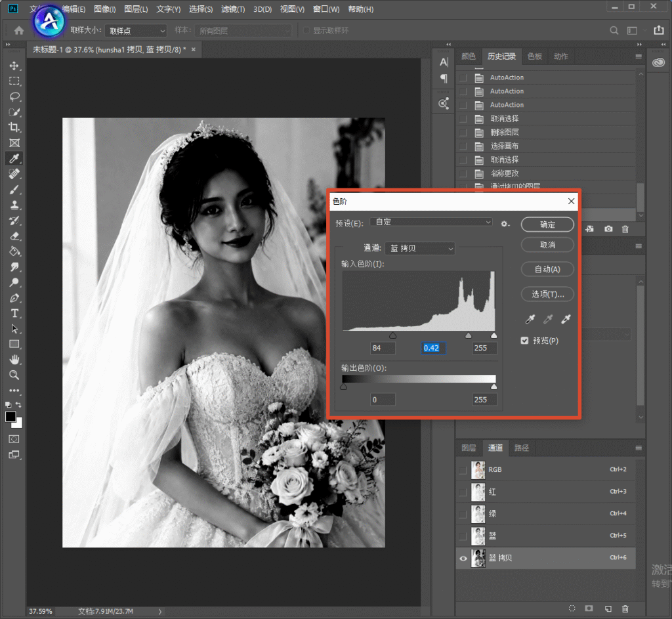Image resolution: width=672 pixels, height=619 pixels.
Task: Open Levels preset options gear
Action: (505, 224)
